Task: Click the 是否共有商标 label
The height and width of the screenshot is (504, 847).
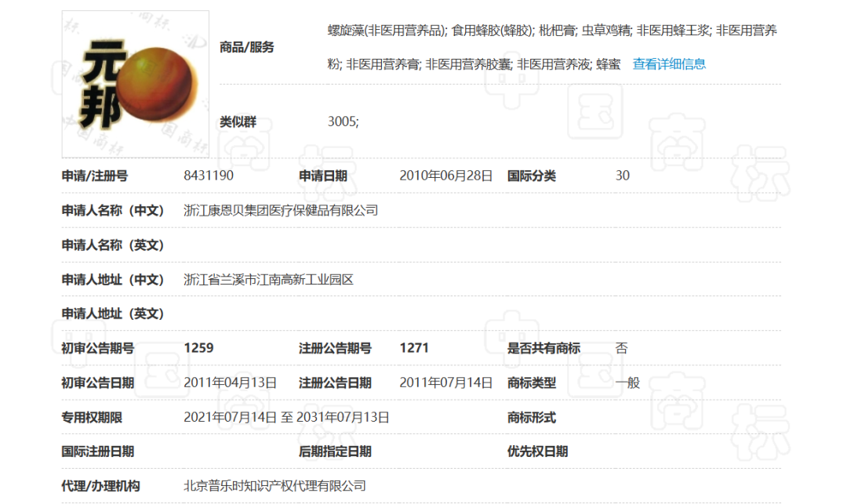Action: (x=543, y=348)
